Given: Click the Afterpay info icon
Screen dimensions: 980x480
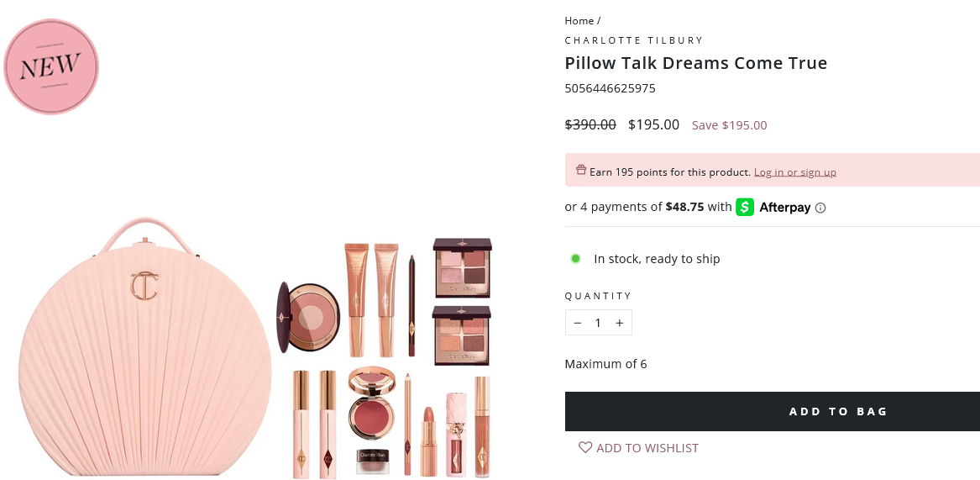Looking at the screenshot, I should (x=820, y=208).
